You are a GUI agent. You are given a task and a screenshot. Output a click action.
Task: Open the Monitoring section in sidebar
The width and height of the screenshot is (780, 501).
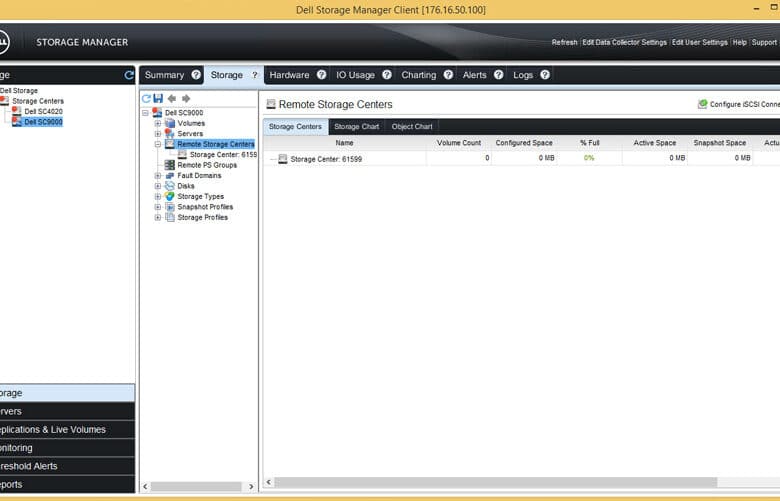click(x=67, y=448)
